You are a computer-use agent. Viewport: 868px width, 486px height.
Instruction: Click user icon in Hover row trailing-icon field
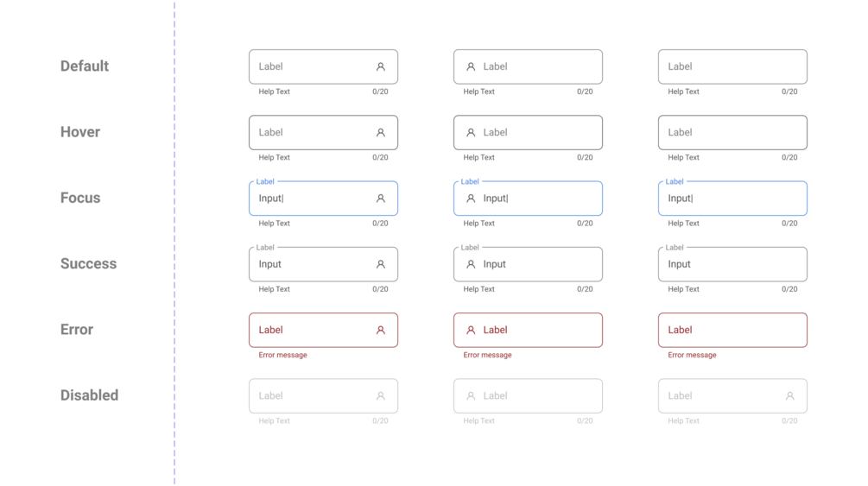(x=380, y=133)
